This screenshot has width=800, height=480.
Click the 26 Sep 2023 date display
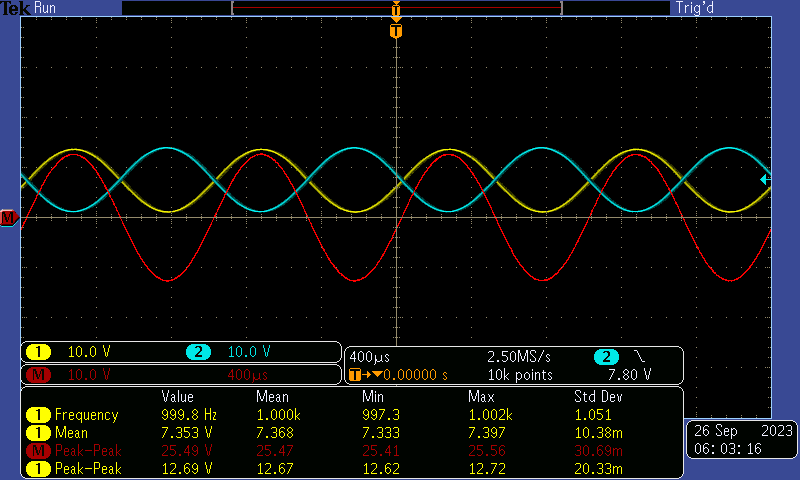[x=743, y=431]
